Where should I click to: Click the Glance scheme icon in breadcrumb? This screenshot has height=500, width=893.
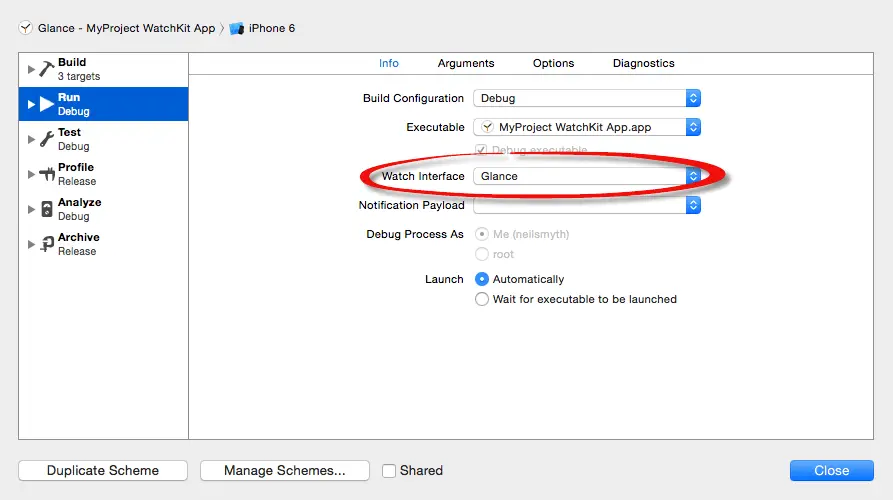(x=26, y=28)
